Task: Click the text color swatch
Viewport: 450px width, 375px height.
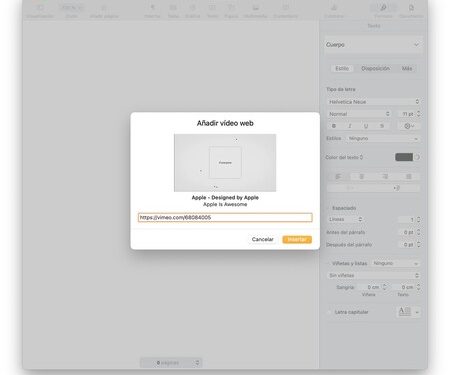Action: [404, 157]
